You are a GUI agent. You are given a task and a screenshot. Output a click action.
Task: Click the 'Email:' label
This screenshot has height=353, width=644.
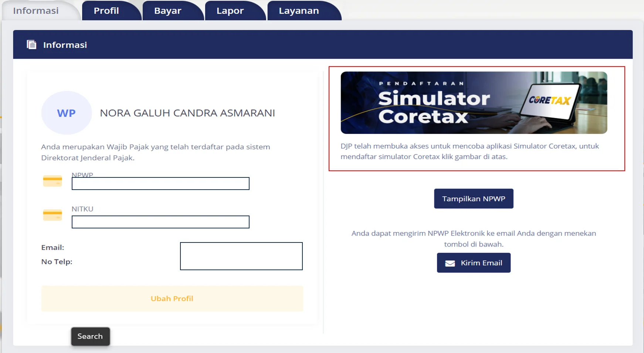[x=52, y=247]
